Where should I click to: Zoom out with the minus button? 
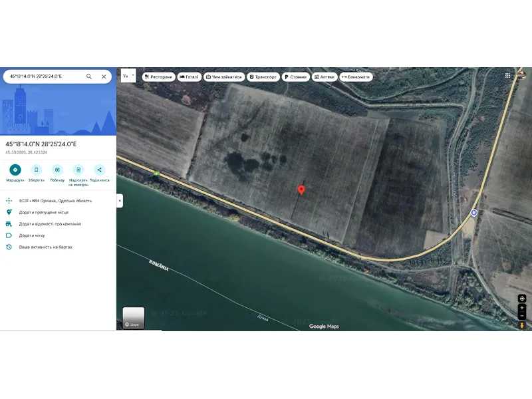pyautogui.click(x=522, y=317)
